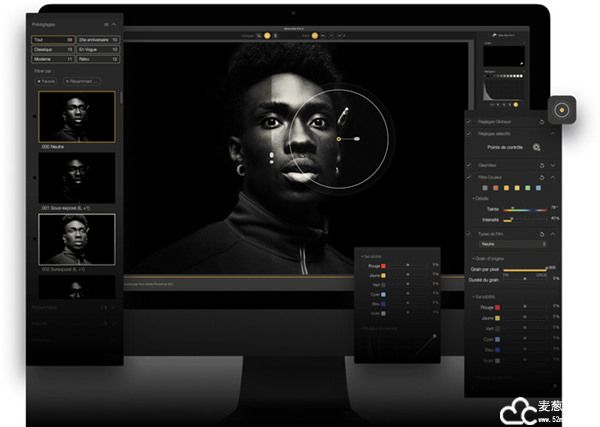Image resolution: width=600 pixels, height=427 pixels.
Task: Toggle the Réglages sélectifs checkmark
Action: [x=470, y=132]
